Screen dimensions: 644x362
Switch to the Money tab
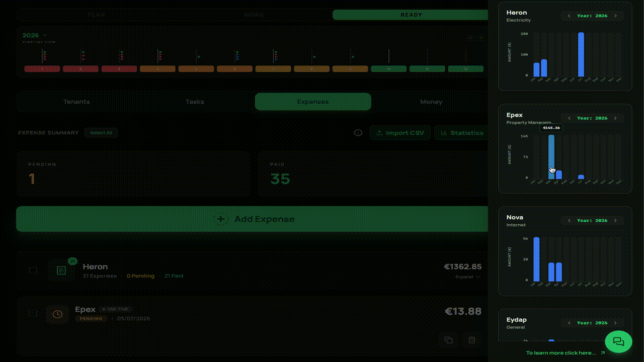click(x=431, y=102)
